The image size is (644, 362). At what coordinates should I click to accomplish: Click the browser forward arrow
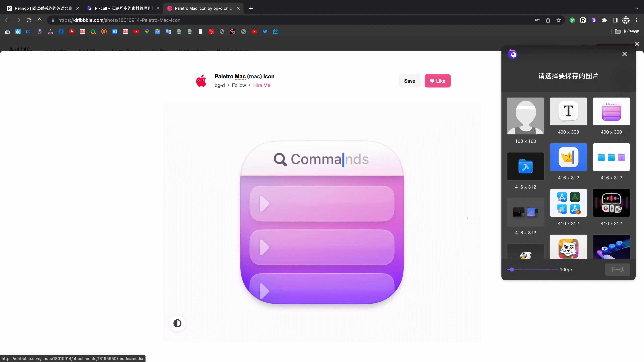(18, 20)
